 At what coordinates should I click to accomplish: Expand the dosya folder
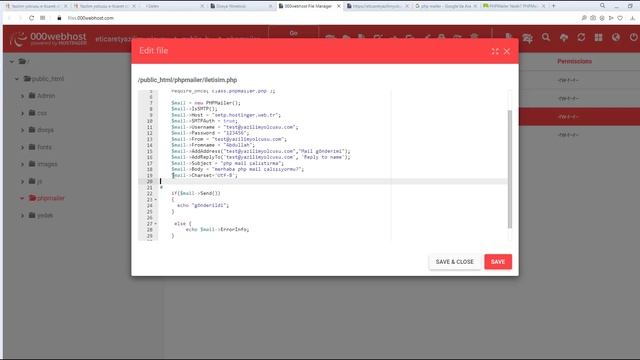tap(23, 130)
